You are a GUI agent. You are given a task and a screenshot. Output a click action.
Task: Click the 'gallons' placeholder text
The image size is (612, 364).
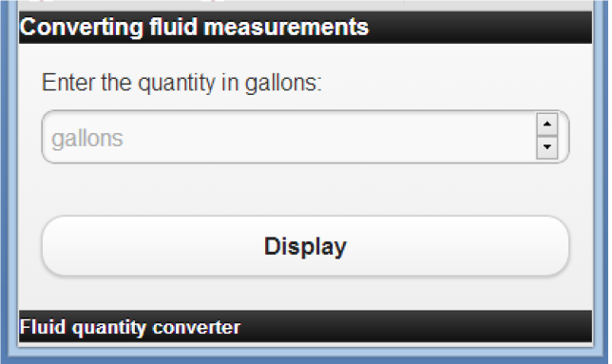tap(87, 139)
